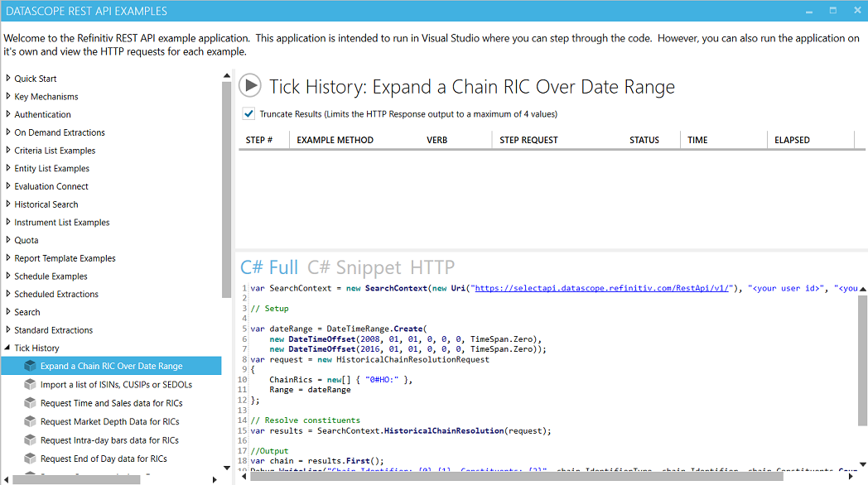This screenshot has height=485, width=868.
Task: Switch to the C# Full tab
Action: click(269, 267)
